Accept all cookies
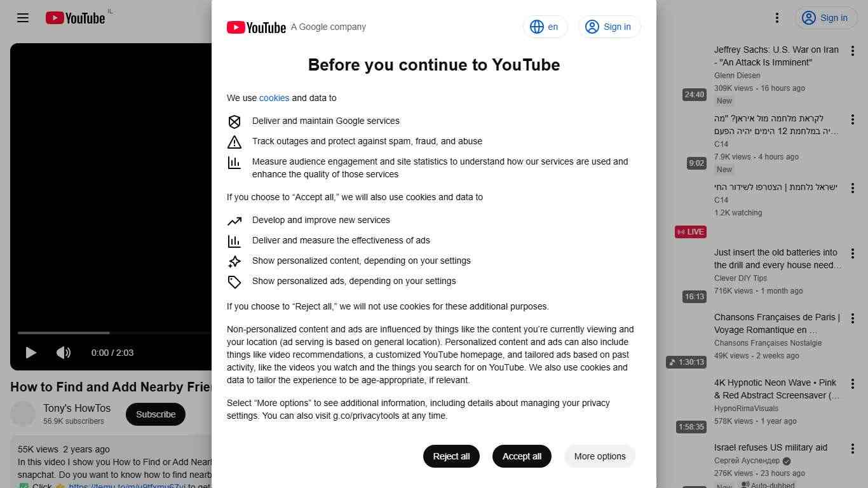Image resolution: width=868 pixels, height=488 pixels. pyautogui.click(x=522, y=456)
